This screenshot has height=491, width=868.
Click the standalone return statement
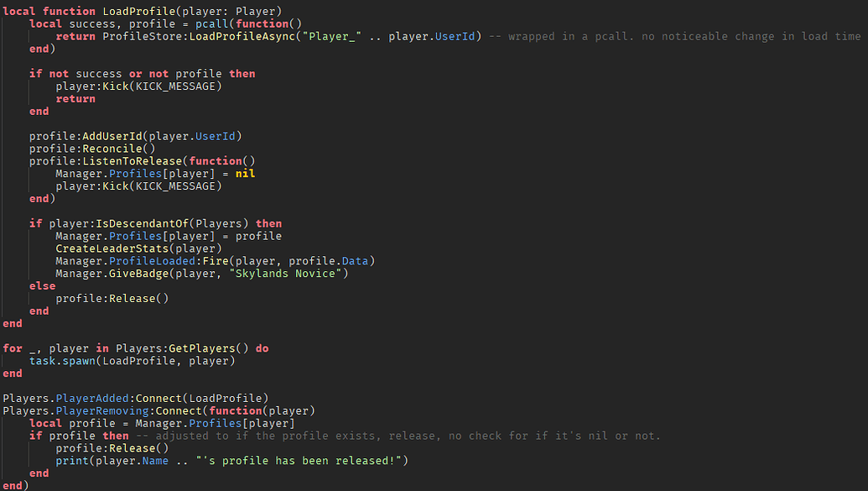[75, 98]
